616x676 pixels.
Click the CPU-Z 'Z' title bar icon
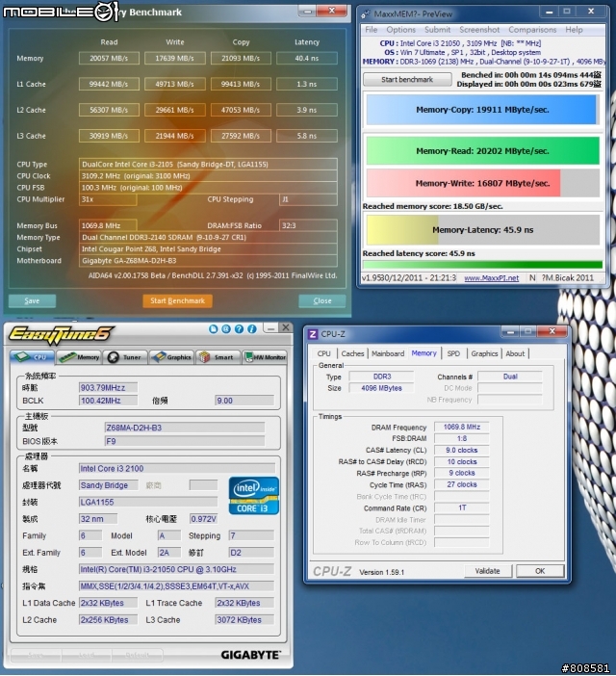pyautogui.click(x=313, y=334)
